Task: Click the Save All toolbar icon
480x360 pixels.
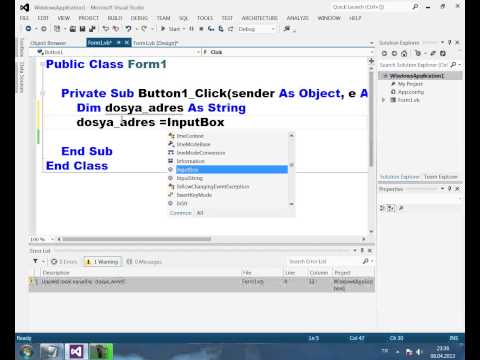Action: coord(92,29)
